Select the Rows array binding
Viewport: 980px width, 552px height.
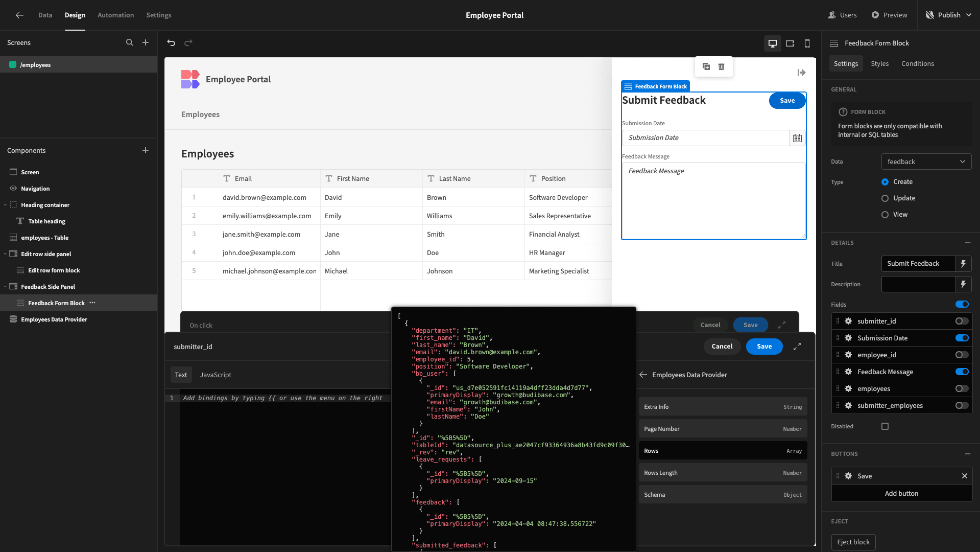click(x=723, y=451)
